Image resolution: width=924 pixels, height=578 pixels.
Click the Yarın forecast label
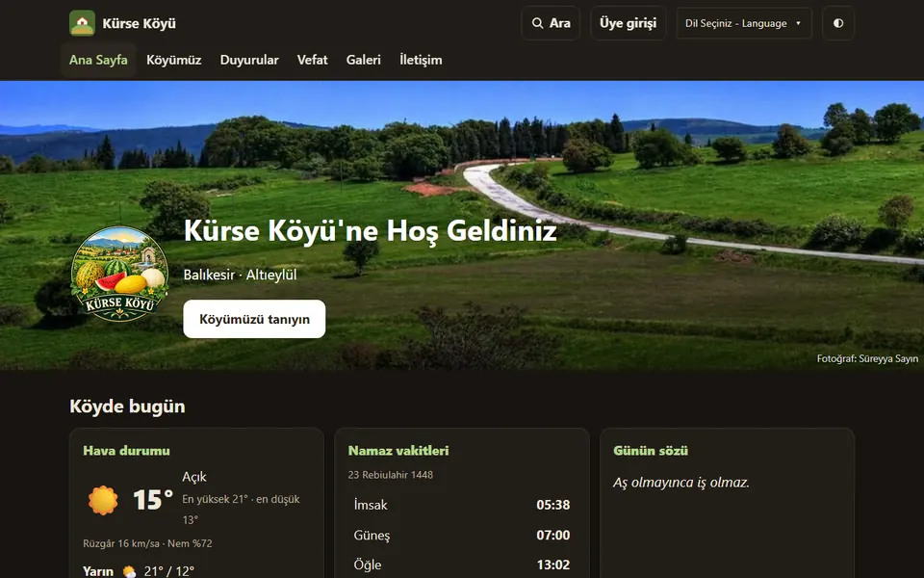pyautogui.click(x=98, y=571)
